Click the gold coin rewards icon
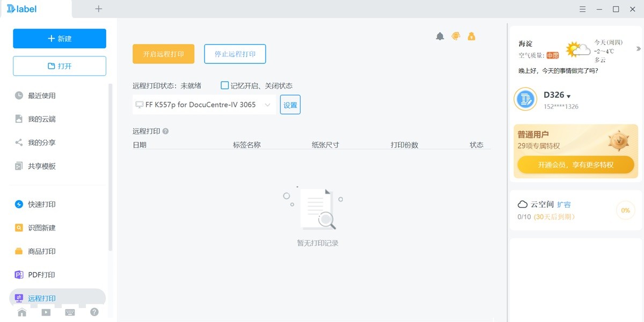The width and height of the screenshot is (644, 322). 456,36
